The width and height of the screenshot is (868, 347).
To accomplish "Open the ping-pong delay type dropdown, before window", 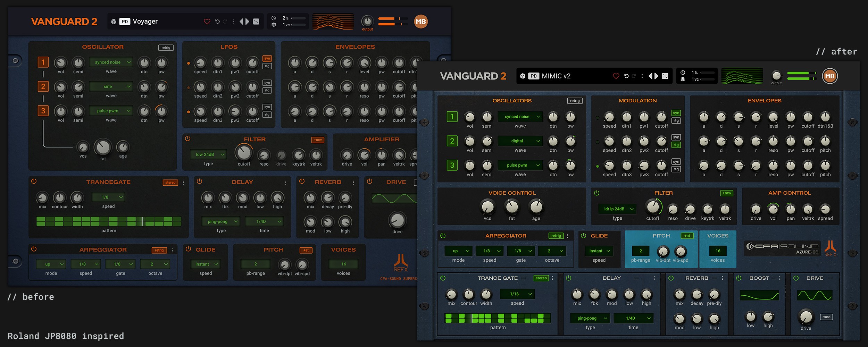I will pyautogui.click(x=221, y=221).
